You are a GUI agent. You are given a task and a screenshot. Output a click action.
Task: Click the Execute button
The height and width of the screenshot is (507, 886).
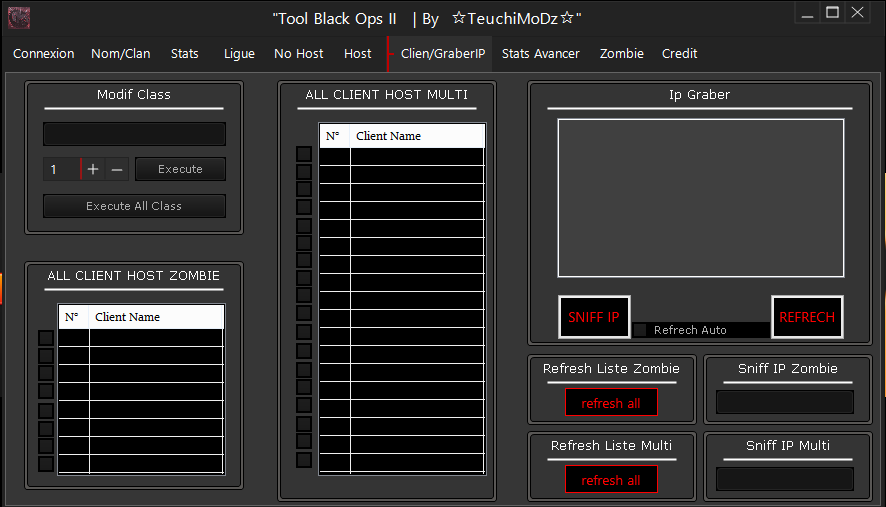180,169
